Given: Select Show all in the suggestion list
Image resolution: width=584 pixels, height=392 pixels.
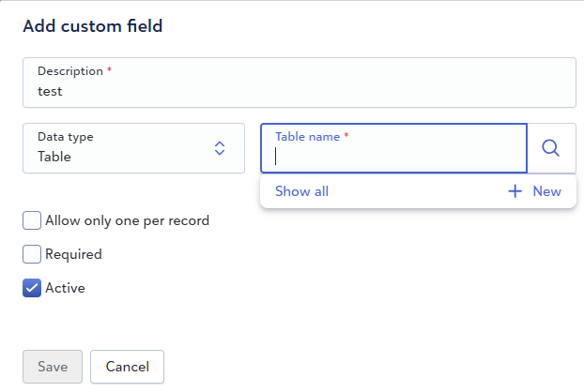Looking at the screenshot, I should pos(301,191).
